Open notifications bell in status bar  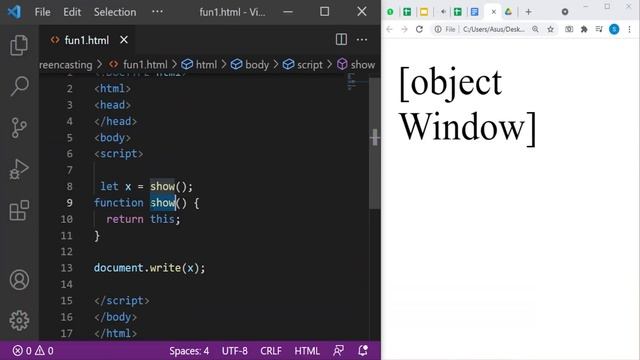coord(363,351)
